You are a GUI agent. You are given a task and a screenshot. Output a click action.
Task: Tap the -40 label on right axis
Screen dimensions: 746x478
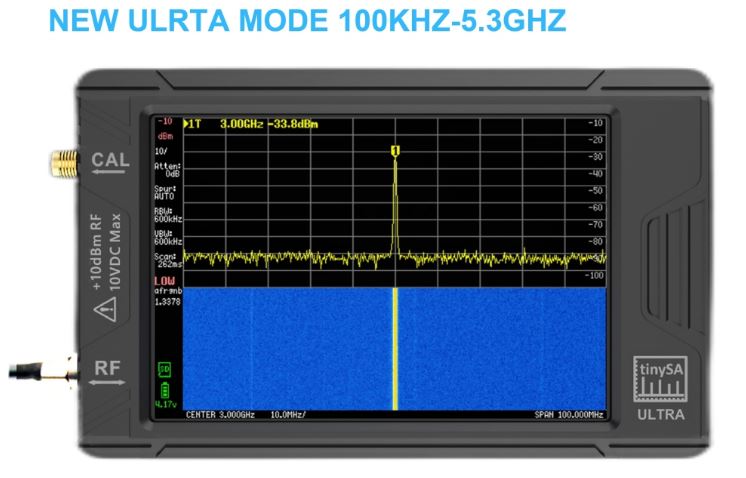(x=595, y=174)
